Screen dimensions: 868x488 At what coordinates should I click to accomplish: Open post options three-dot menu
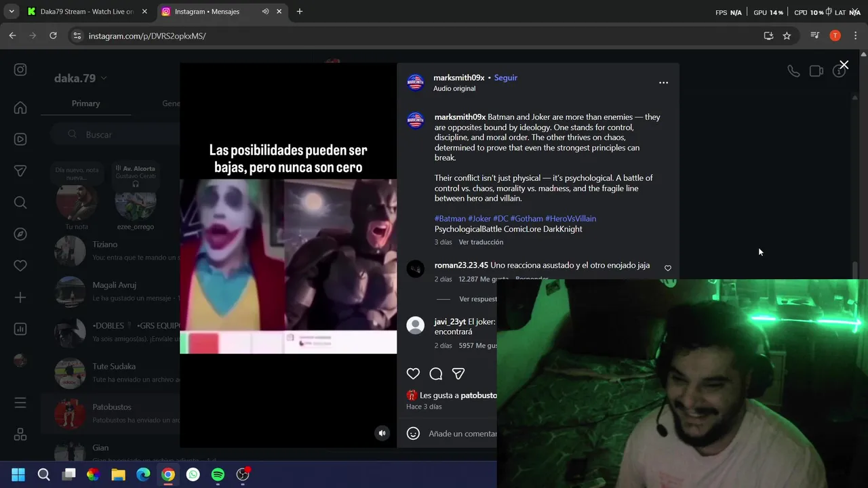(663, 83)
